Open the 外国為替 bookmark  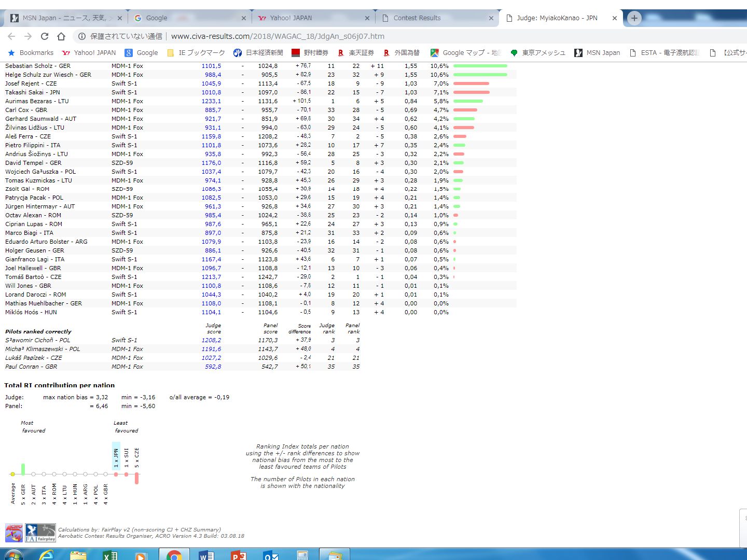pyautogui.click(x=402, y=53)
